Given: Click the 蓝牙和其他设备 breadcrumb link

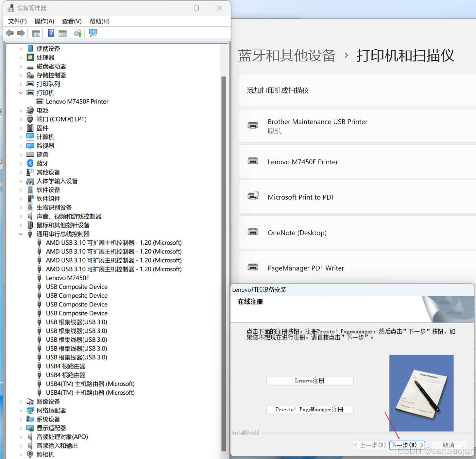Looking at the screenshot, I should pyautogui.click(x=287, y=55).
